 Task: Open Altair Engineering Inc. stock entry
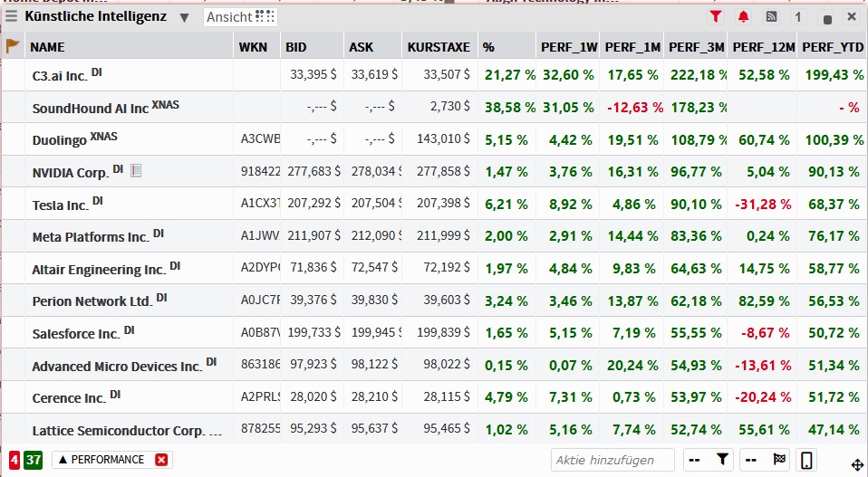point(99,270)
